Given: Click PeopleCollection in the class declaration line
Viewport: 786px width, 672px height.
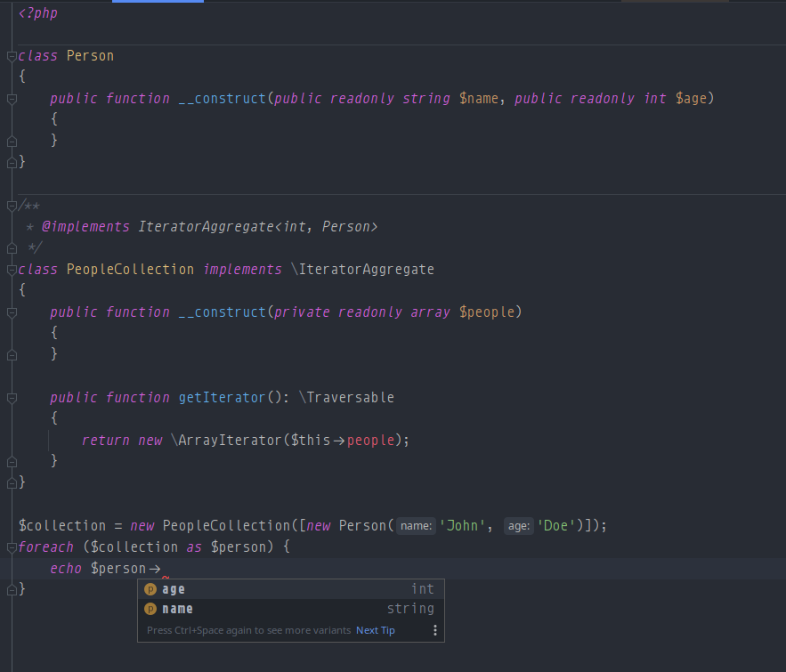Looking at the screenshot, I should point(130,269).
